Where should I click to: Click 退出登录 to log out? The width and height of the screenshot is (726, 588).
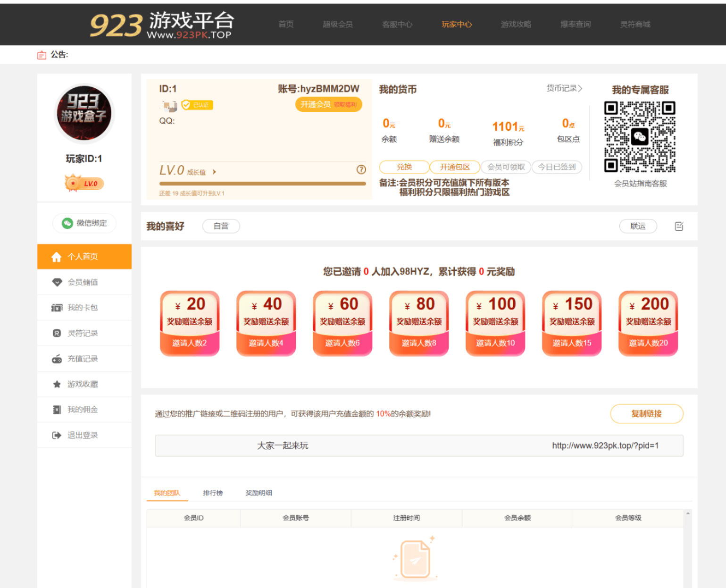point(83,435)
